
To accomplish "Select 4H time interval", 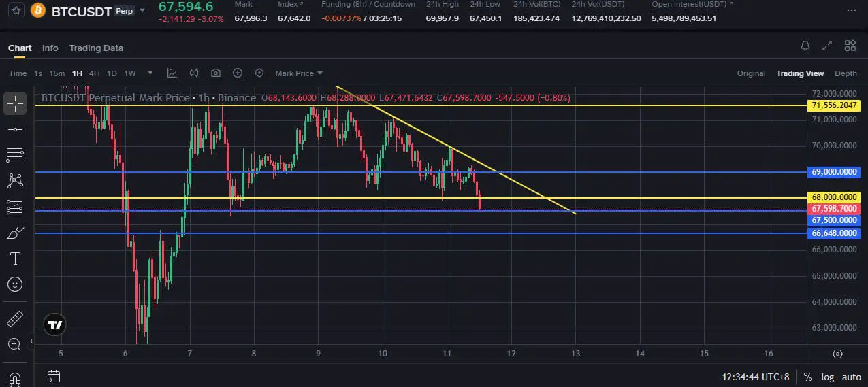I will coord(94,73).
